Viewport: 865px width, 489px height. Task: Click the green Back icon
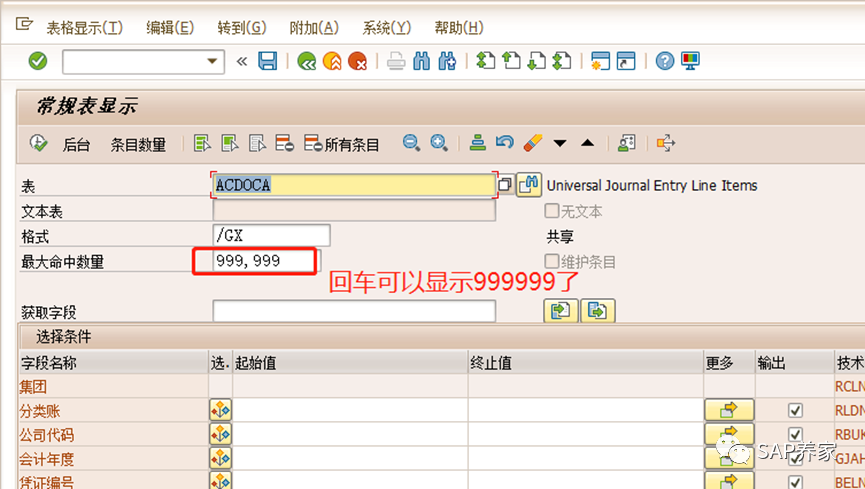point(306,61)
